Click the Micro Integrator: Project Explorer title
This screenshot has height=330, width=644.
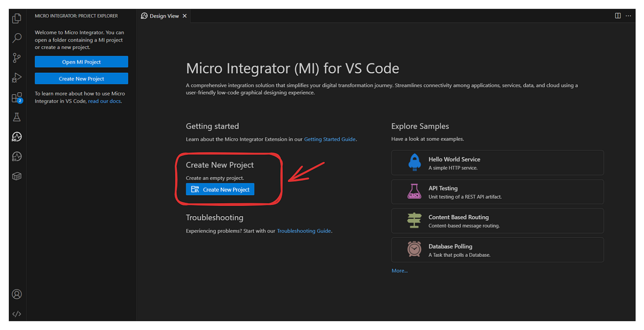pyautogui.click(x=76, y=16)
